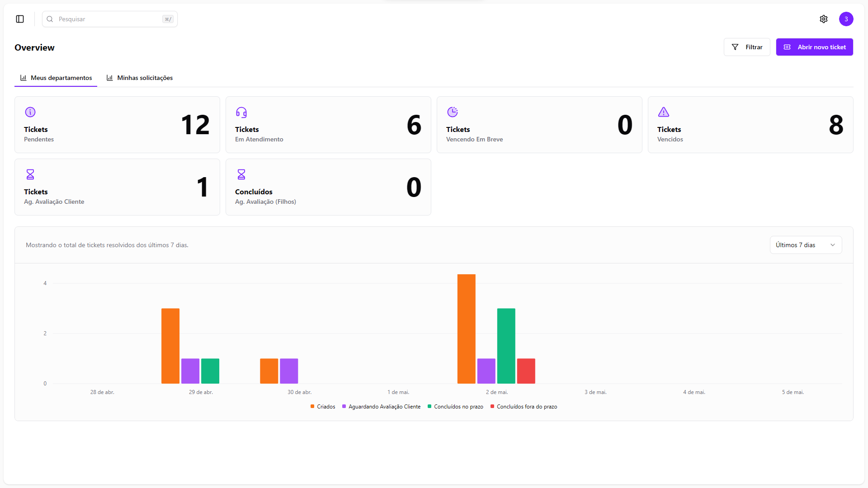Click the purple user avatar badge
The image size is (868, 488).
coord(846,19)
